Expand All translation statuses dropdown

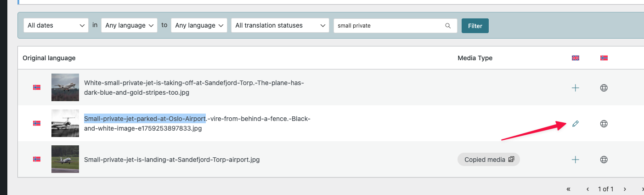pyautogui.click(x=280, y=26)
